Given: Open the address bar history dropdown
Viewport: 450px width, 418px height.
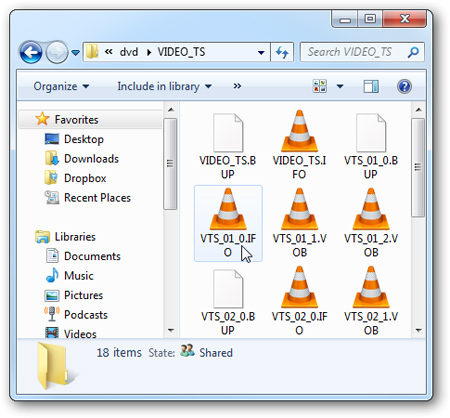Looking at the screenshot, I should click(x=261, y=52).
